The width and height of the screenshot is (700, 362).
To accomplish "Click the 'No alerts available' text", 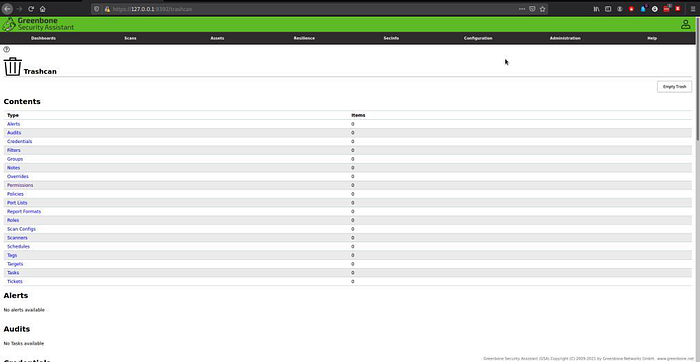I will pos(24,310).
